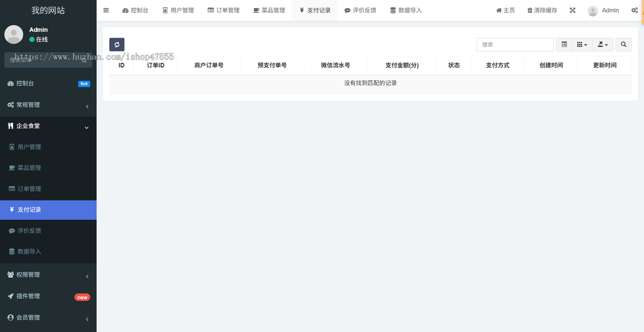Open the settings gears icon in the top bar
Viewport: 644px width, 332px height.
634,10
